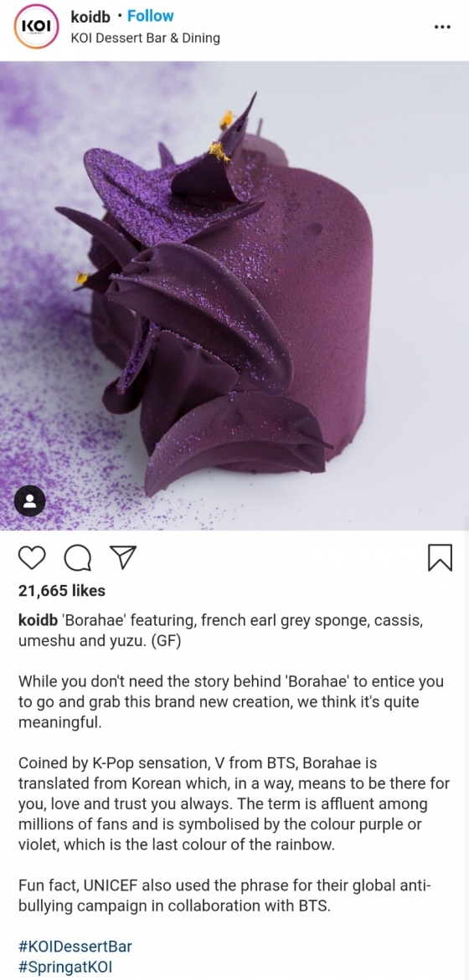Tap the caption line "umeshu and yuzu. (GF)"

click(x=100, y=642)
